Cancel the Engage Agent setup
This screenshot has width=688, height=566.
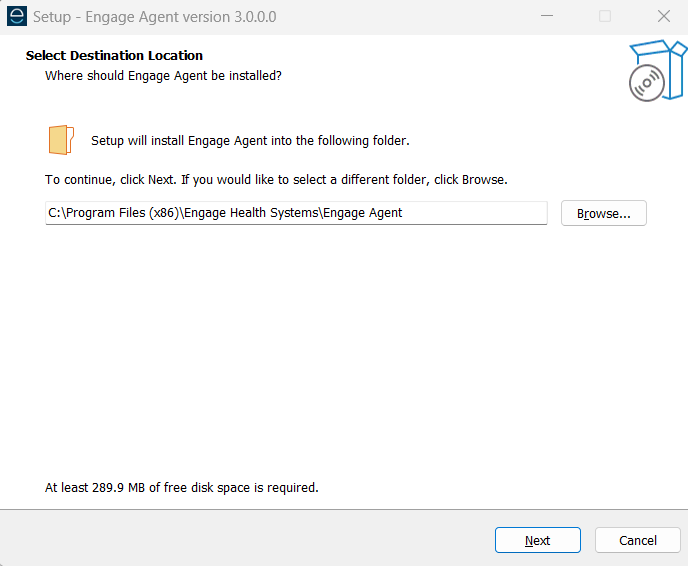[638, 540]
